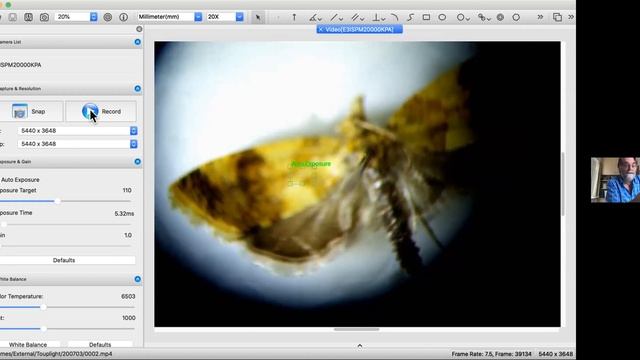This screenshot has width=640, height=360.
Task: Click the Exposure Target value 110
Action: (x=127, y=190)
